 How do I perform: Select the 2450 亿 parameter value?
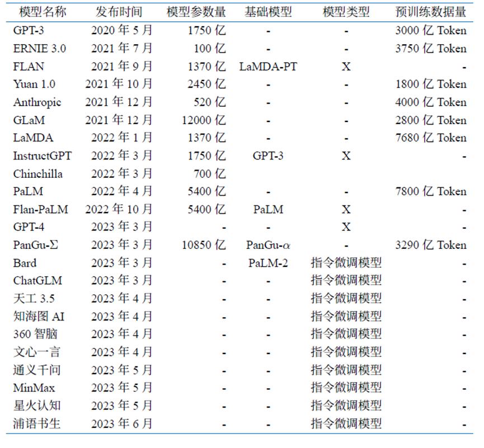207,84
